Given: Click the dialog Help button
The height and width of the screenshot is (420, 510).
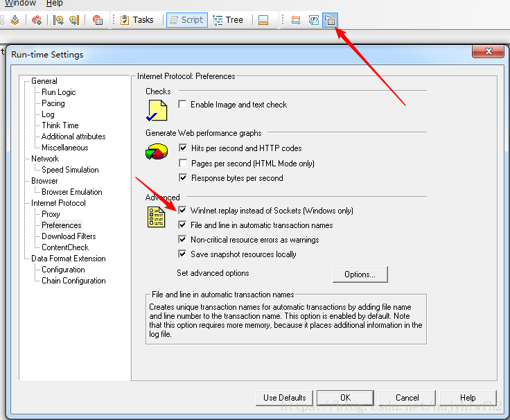Looking at the screenshot, I should click(x=468, y=398).
